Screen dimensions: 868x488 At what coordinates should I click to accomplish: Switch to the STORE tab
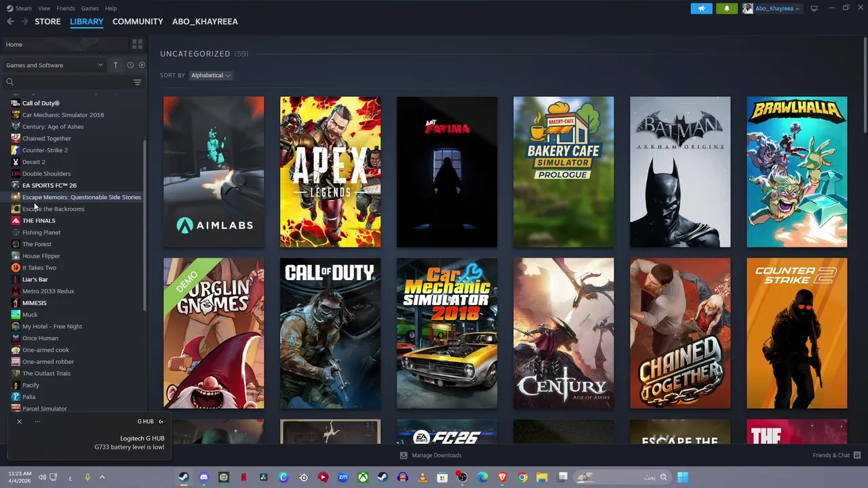(x=47, y=22)
